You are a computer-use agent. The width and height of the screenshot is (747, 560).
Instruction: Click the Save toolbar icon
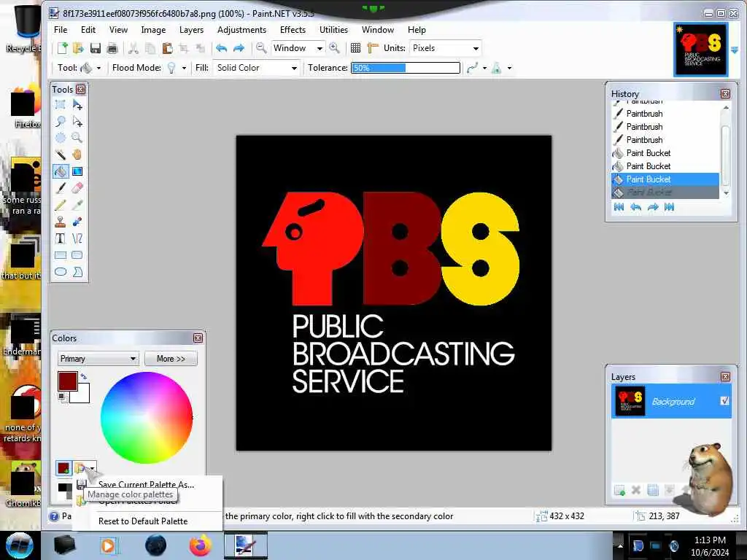[x=96, y=48]
